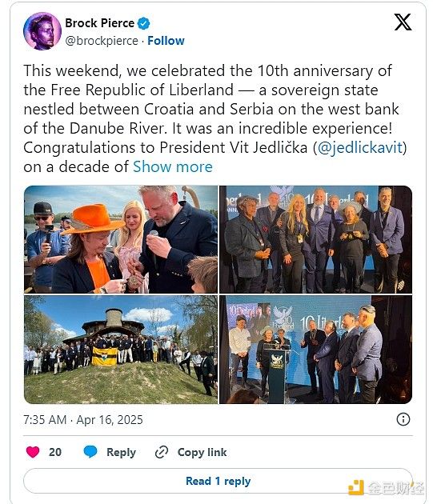Open the photo with Liberland flag on hill
This screenshot has width=433, height=504.
pos(121,350)
